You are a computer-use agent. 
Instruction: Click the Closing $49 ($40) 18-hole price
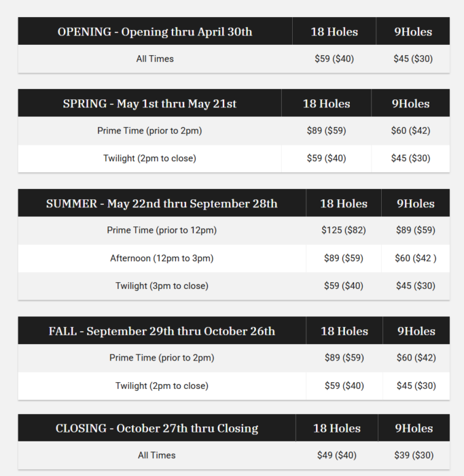click(x=336, y=456)
